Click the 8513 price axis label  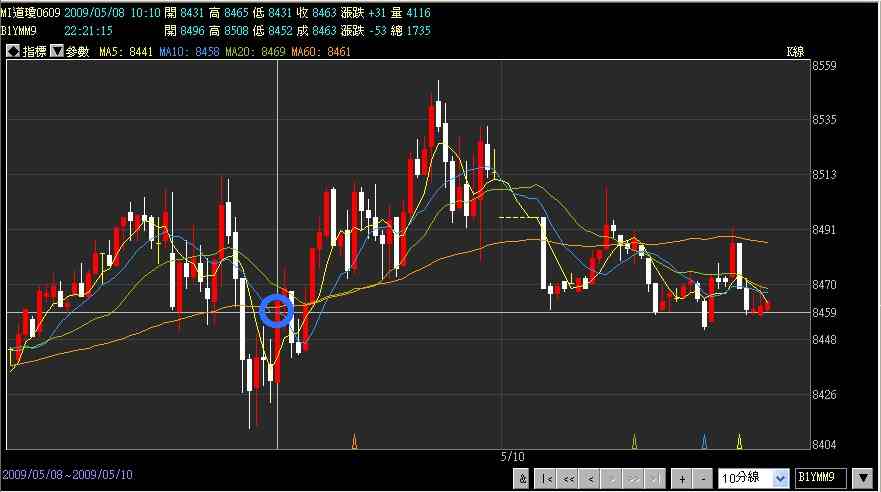(824, 175)
